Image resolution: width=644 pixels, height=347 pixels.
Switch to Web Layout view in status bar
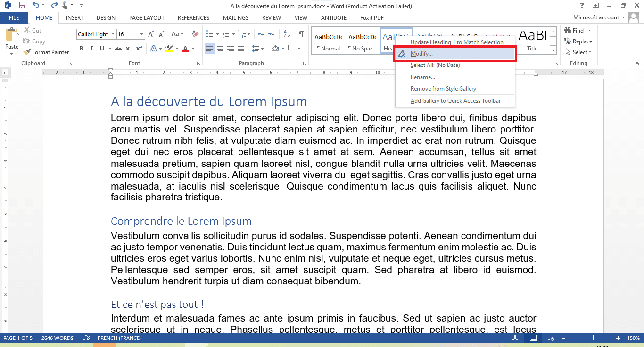click(x=550, y=338)
